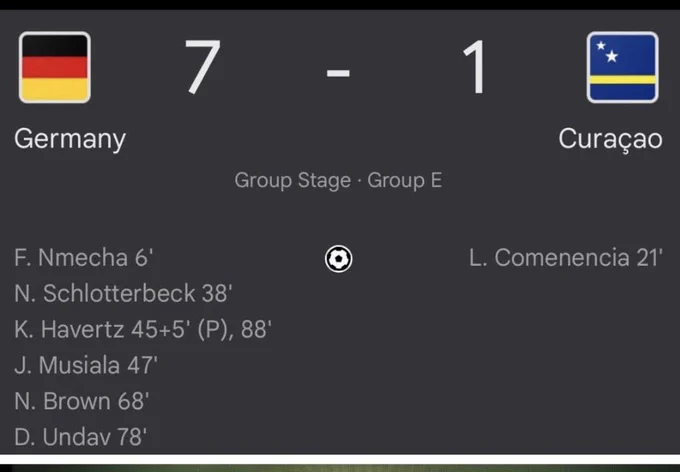Click K. Havertz 45+5' (P), 88' entry
Screen dimensions: 680x472
pos(143,329)
